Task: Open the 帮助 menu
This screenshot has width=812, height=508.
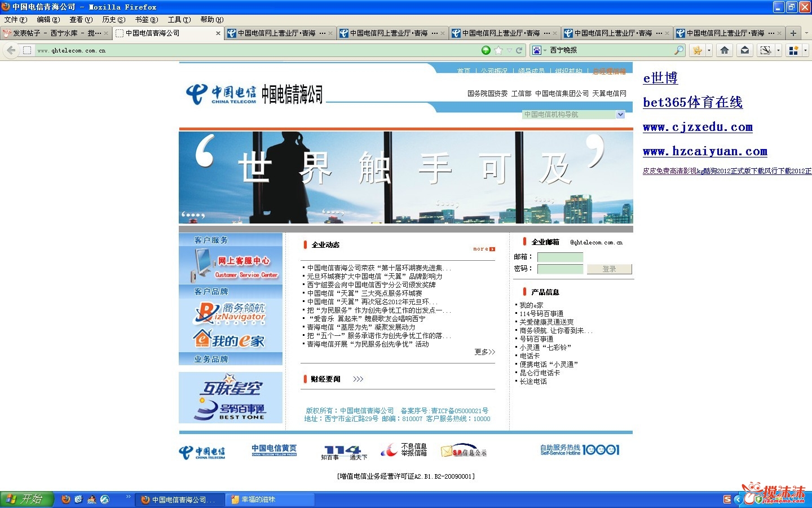Action: pos(212,20)
